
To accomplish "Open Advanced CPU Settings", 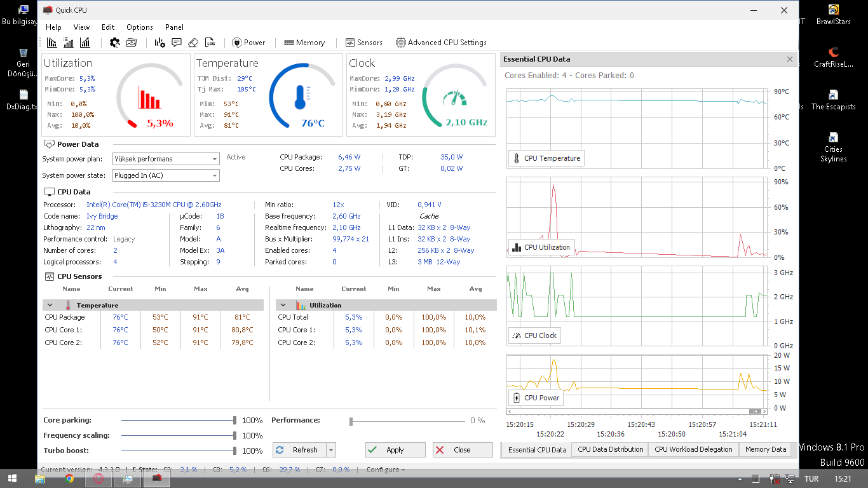I will (441, 43).
